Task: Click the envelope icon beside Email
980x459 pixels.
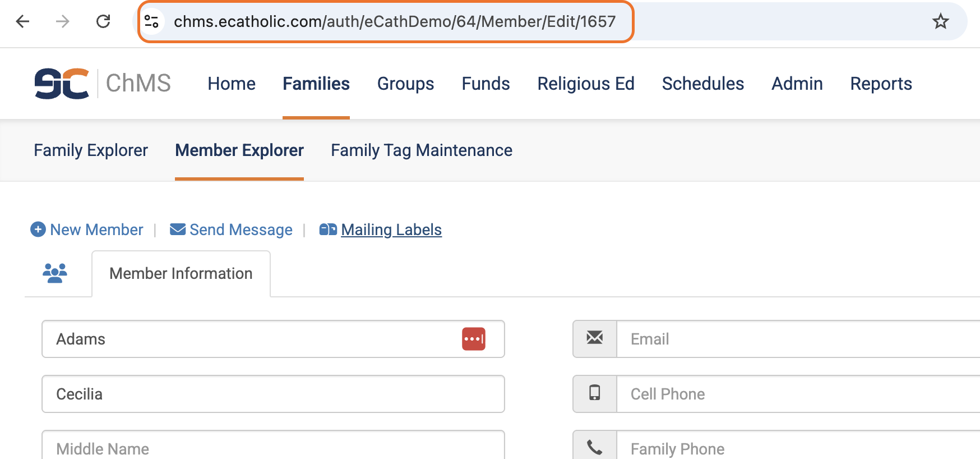Action: [x=595, y=338]
